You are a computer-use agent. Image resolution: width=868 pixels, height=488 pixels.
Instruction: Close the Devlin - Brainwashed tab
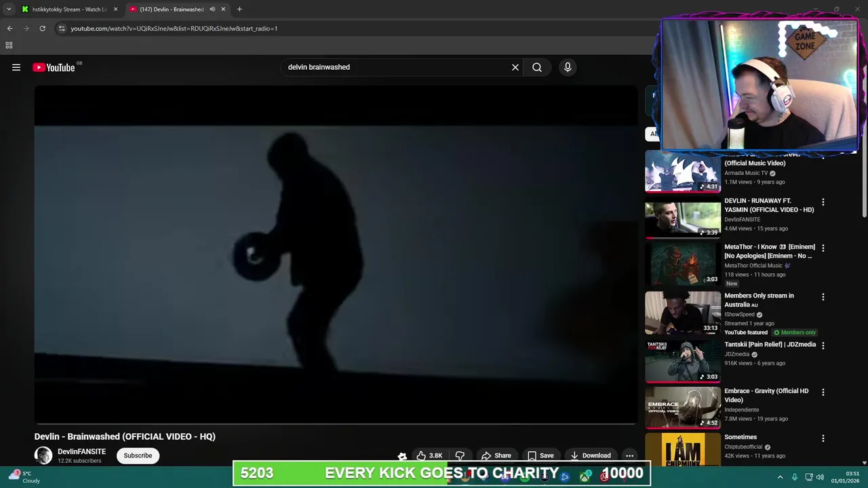tap(223, 9)
